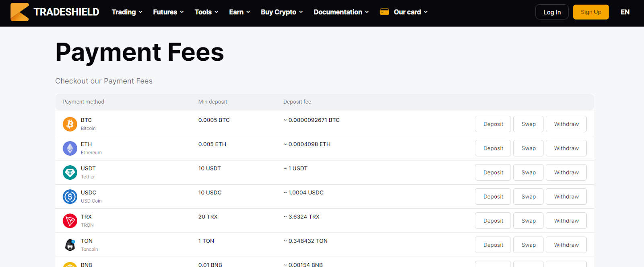Click Swap in the USDT row
The image size is (644, 267).
tap(528, 172)
